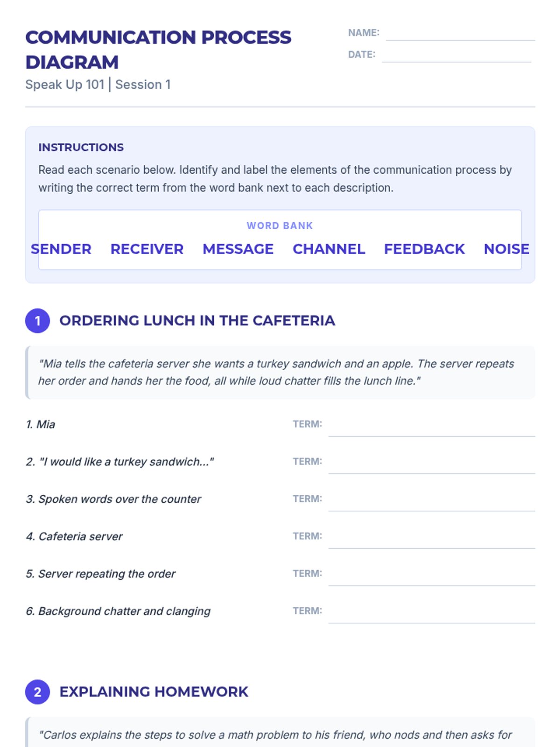The height and width of the screenshot is (747, 560).
Task: Click the TERM line for spoken words item
Action: pos(432,500)
